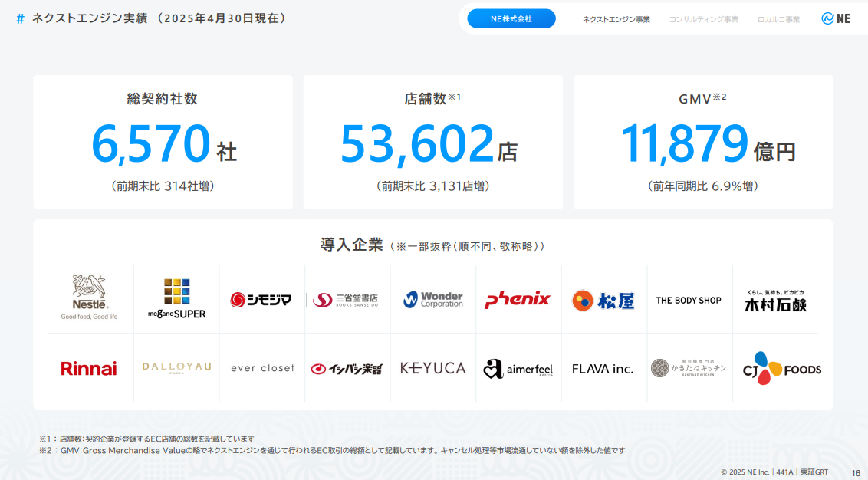The width and height of the screenshot is (868, 480).
Task: Click footnote ※1 about 店舗数
Action: tap(146, 439)
